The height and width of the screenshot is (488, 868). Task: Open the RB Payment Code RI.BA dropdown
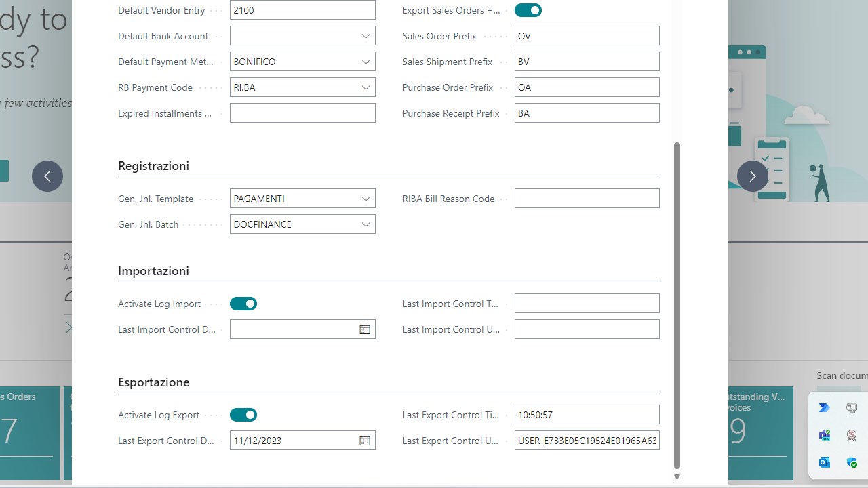[x=366, y=87]
